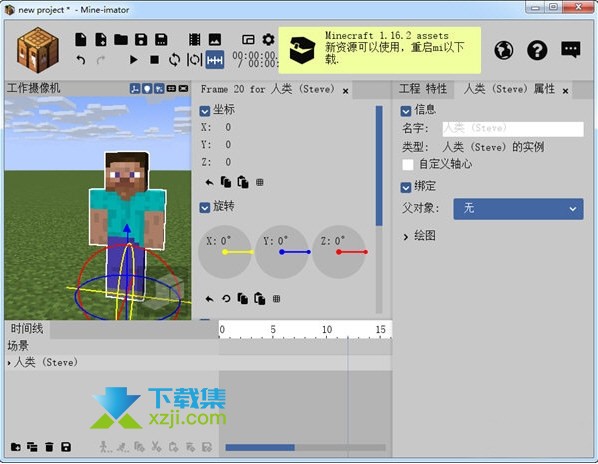The width and height of the screenshot is (598, 464).
Task: Toggle loop playback with circular arrows icon
Action: point(174,60)
